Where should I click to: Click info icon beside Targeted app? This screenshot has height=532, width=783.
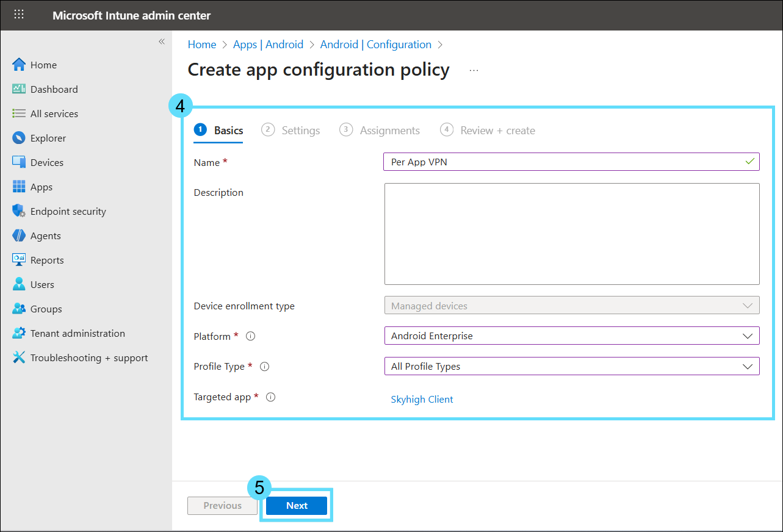click(271, 397)
